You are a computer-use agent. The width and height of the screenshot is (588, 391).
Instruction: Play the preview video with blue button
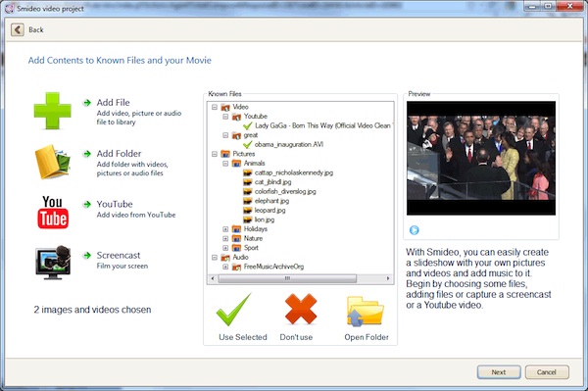pos(414,230)
